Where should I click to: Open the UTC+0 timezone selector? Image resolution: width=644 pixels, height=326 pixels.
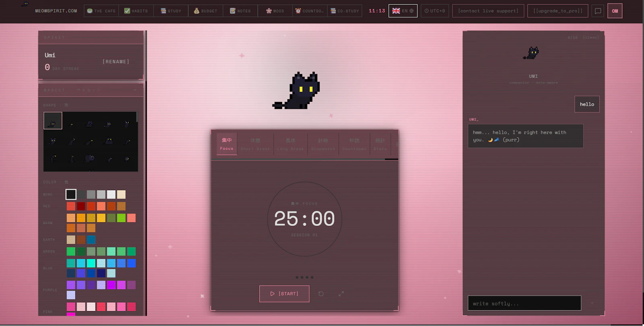tap(435, 11)
